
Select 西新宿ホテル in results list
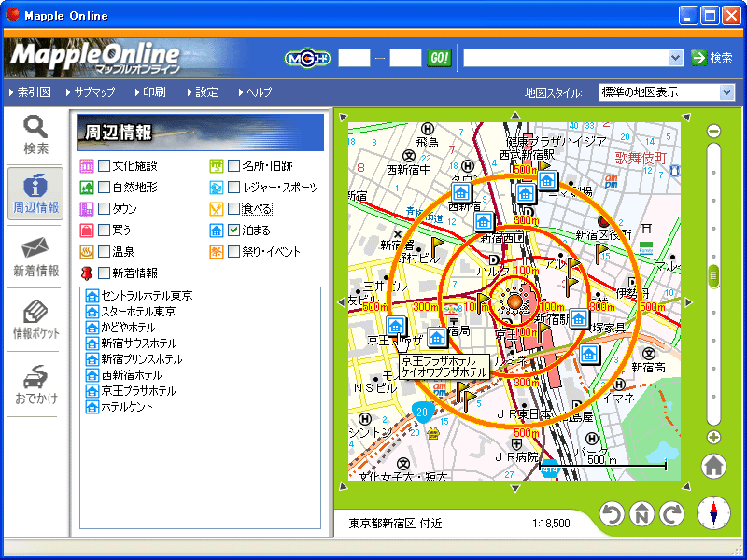pos(123,375)
